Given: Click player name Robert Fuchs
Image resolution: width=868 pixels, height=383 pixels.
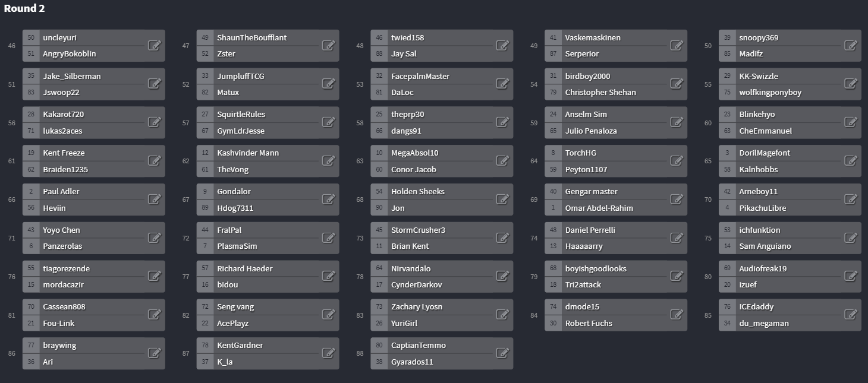Looking at the screenshot, I should click(x=589, y=324).
